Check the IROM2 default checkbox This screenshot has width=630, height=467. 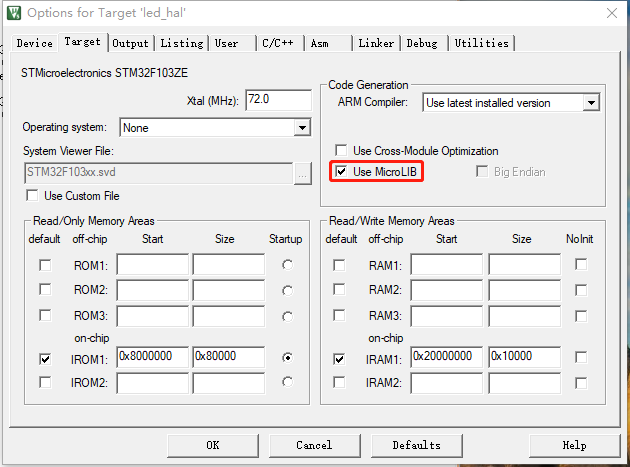coord(45,382)
